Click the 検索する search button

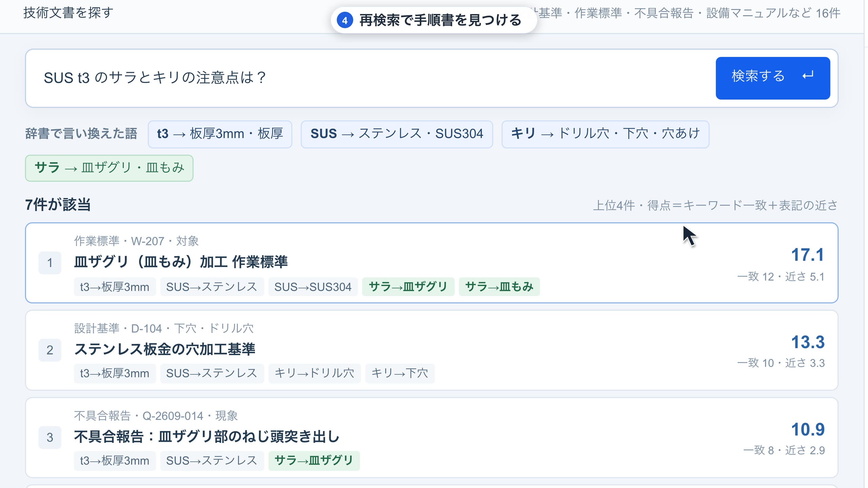(773, 78)
